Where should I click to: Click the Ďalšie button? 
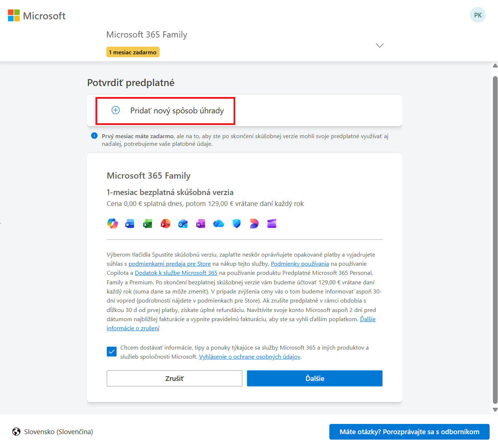tap(315, 378)
